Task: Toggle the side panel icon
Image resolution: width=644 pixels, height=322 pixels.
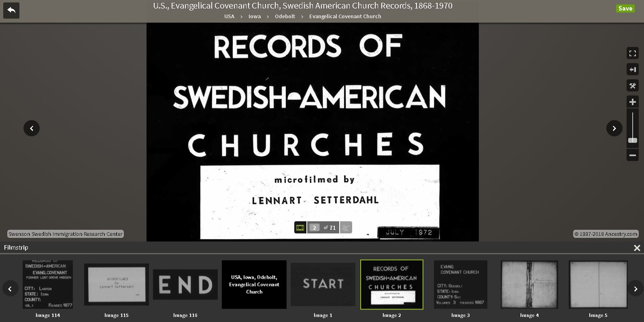Action: tap(632, 69)
